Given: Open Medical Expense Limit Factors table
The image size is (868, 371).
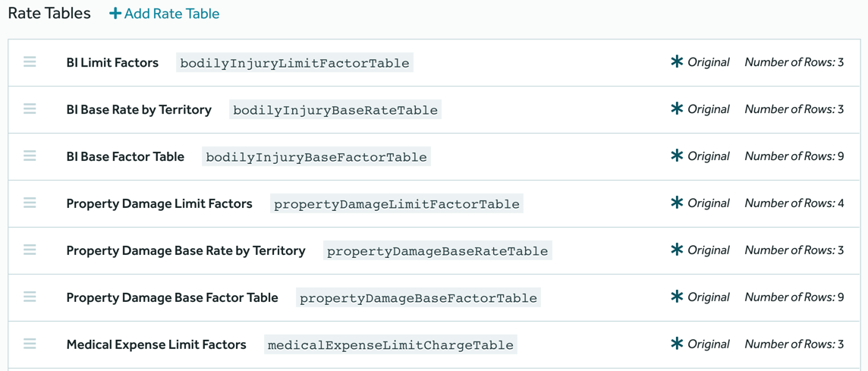Looking at the screenshot, I should (x=156, y=344).
